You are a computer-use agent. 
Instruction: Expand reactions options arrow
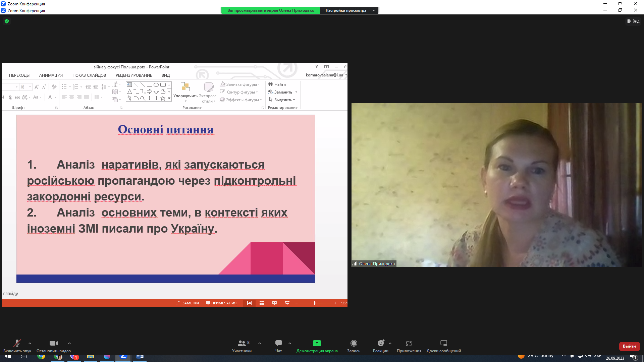pos(390,343)
